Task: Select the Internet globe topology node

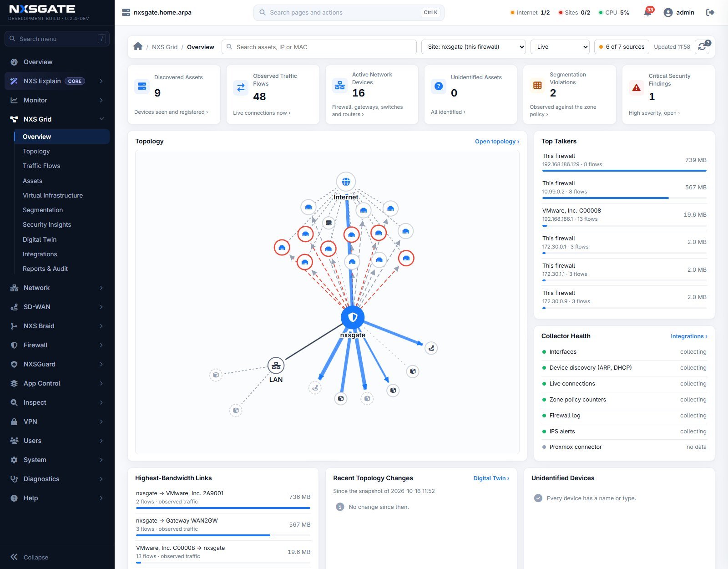Action: (x=346, y=182)
